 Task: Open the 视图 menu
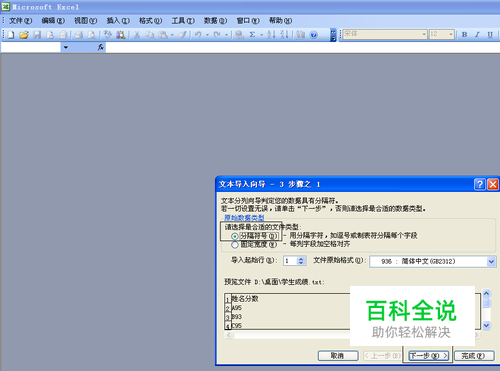coord(85,21)
